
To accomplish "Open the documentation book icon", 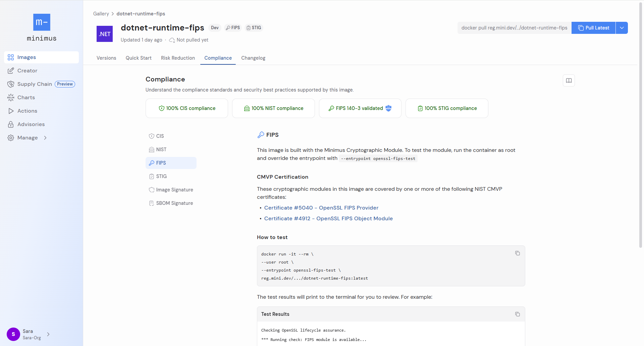I will click(569, 80).
